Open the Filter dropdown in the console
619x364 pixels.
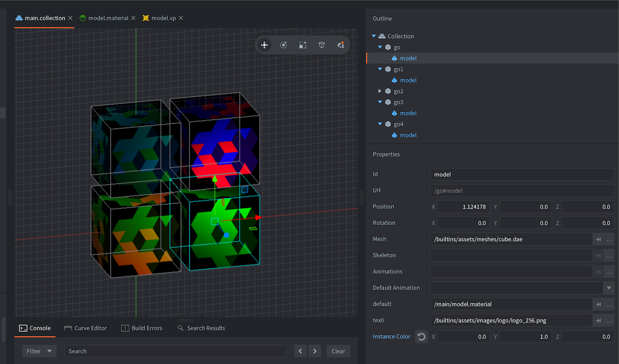(x=39, y=351)
